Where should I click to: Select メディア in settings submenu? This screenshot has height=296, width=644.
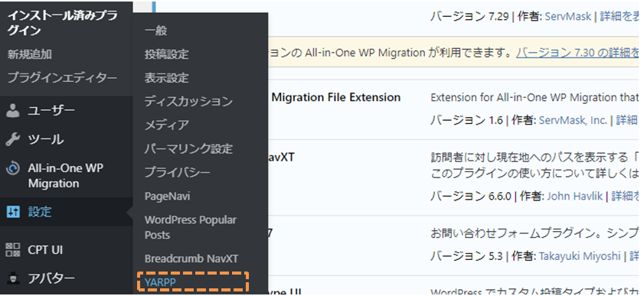tap(167, 125)
